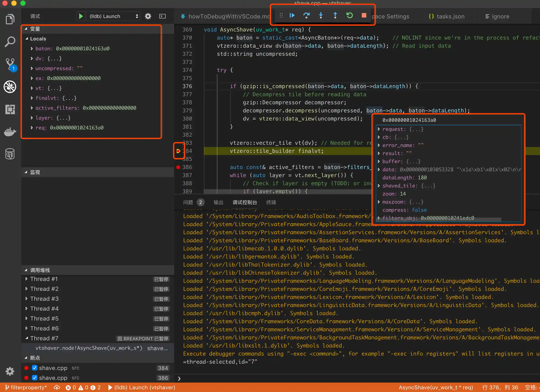Toggle the red breakpoint dot on line 386
The image size is (540, 392).
tap(178, 167)
